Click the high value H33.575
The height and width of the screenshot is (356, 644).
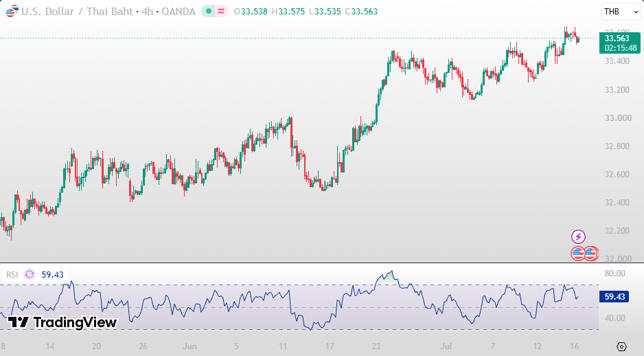[x=288, y=12]
